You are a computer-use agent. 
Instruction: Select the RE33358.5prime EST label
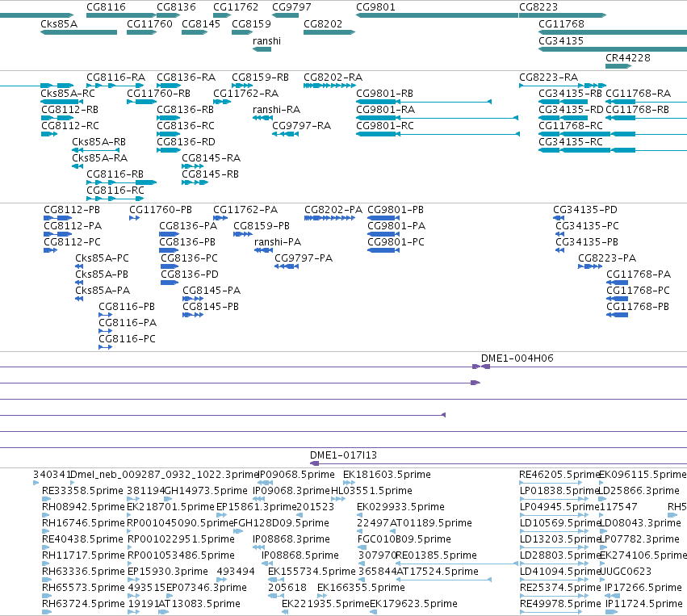(x=83, y=491)
